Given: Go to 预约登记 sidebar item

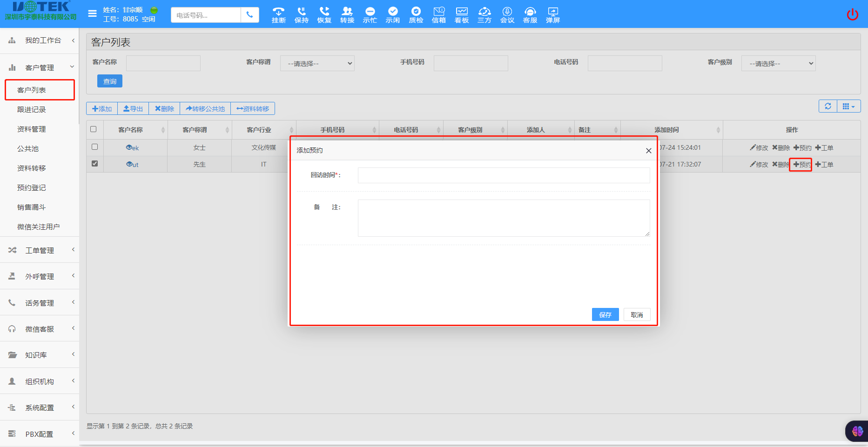Looking at the screenshot, I should coord(32,188).
